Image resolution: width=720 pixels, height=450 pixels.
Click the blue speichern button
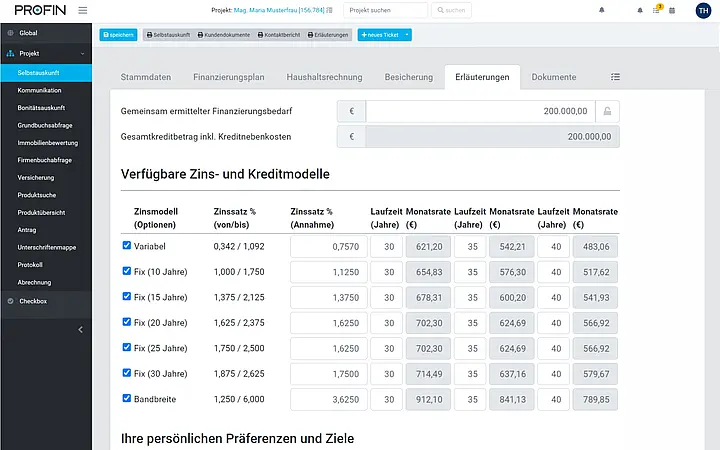pyautogui.click(x=118, y=35)
